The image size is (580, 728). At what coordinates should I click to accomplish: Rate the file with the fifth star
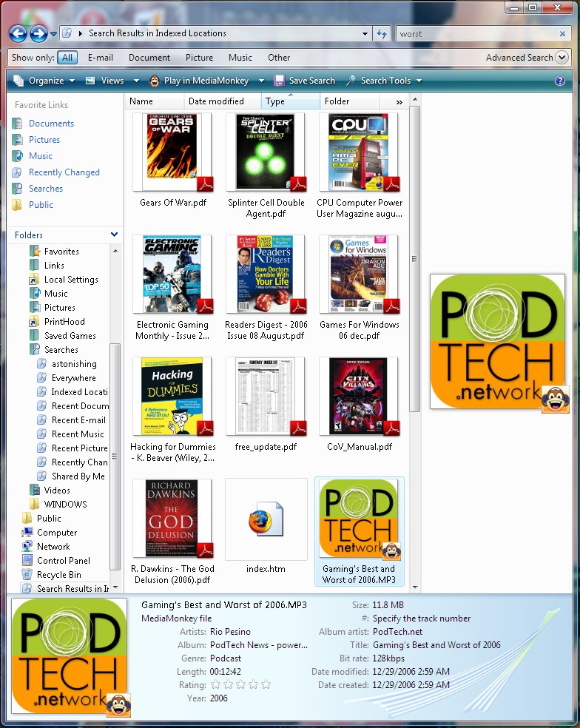pyautogui.click(x=266, y=684)
